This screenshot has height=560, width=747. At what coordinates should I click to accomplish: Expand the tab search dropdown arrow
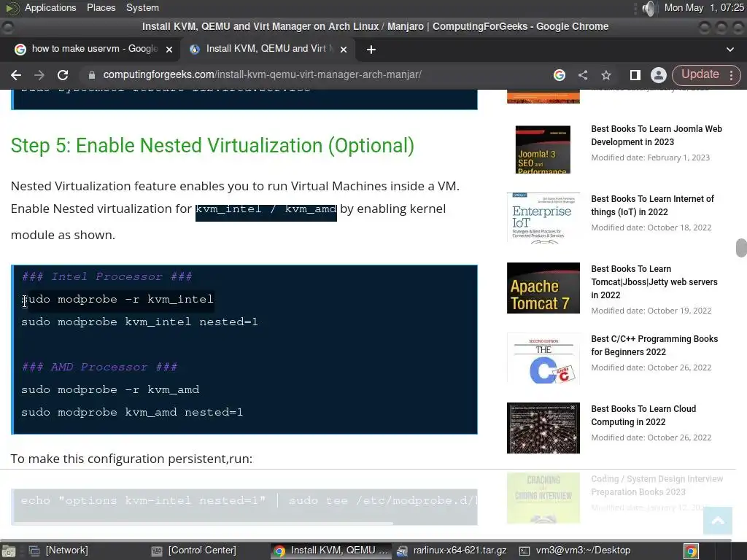click(x=729, y=49)
